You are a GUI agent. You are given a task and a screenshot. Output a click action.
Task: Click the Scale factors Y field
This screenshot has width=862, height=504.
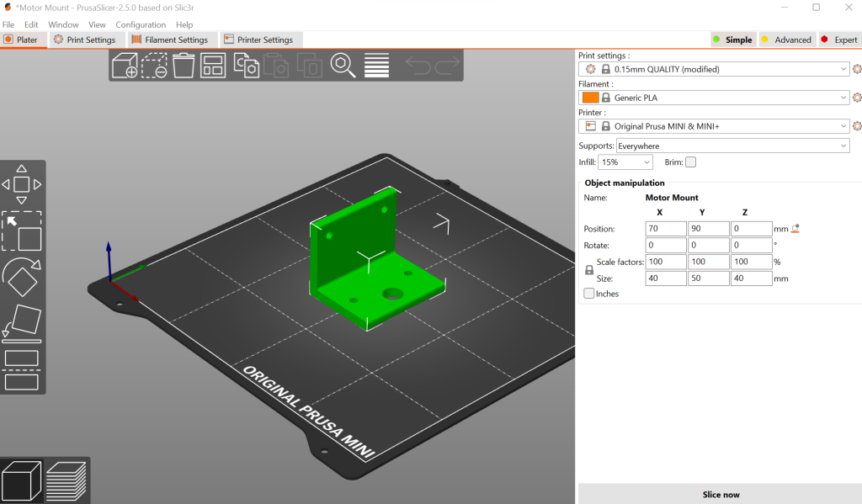709,262
